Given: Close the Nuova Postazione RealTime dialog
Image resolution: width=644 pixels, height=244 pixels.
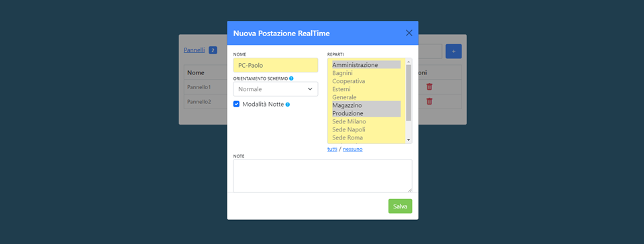Looking at the screenshot, I should [x=409, y=33].
